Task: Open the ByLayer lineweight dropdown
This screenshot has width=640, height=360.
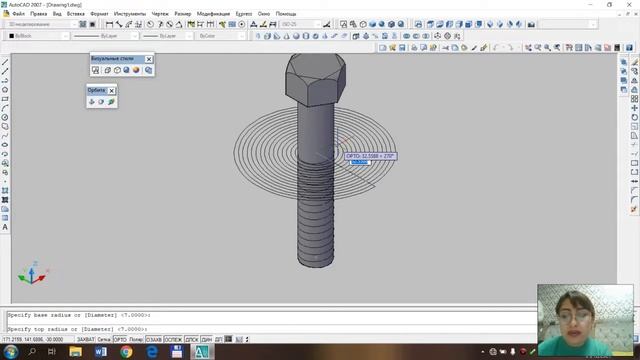Action: point(167,36)
